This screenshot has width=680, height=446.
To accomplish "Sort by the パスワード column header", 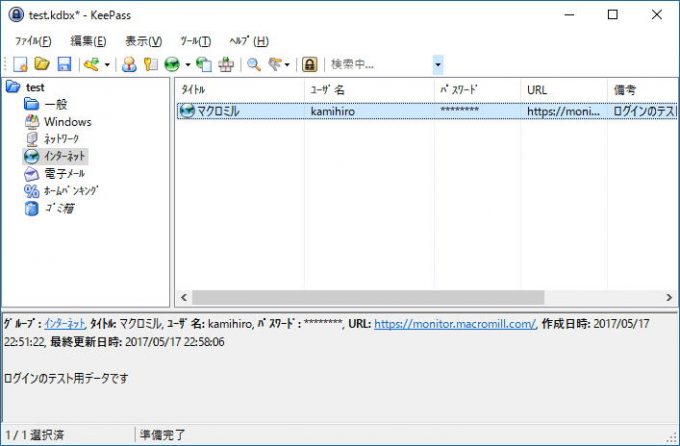I will [477, 90].
